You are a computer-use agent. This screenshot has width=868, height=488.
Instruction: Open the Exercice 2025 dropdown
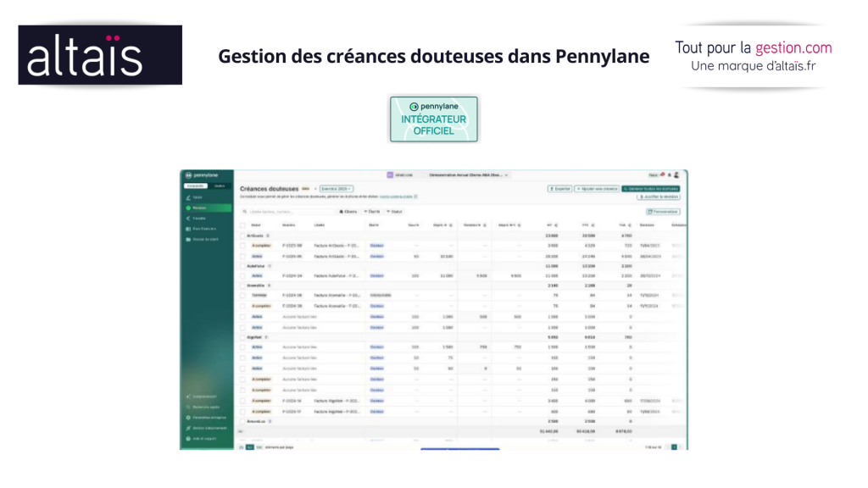point(338,189)
